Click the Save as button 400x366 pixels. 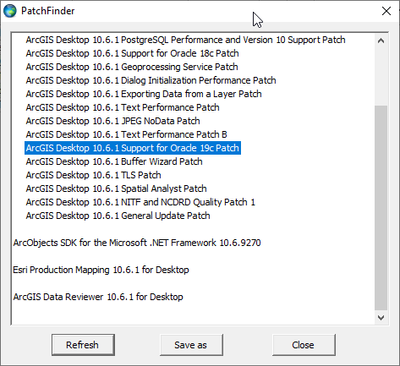(x=191, y=345)
